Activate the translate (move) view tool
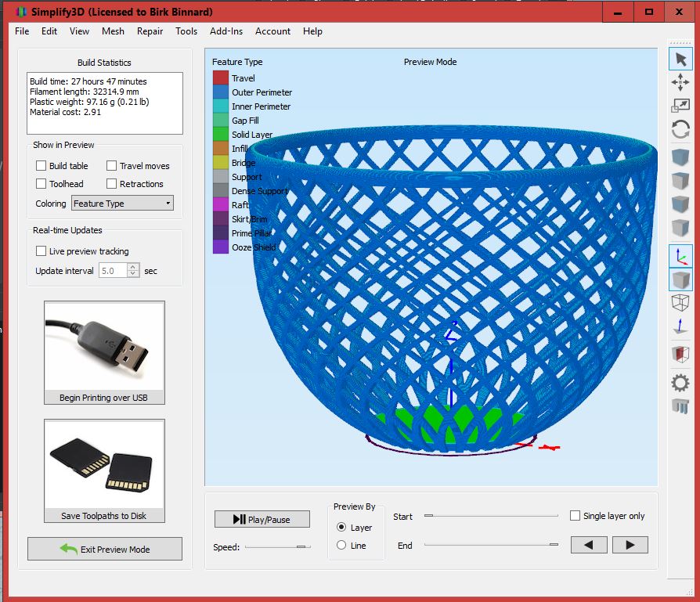Viewport: 700px width, 602px height. 680,82
